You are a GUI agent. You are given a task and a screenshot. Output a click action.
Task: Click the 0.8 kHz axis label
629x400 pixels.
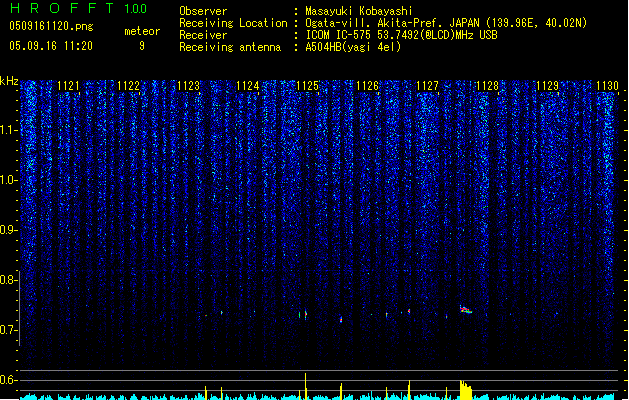click(x=8, y=280)
